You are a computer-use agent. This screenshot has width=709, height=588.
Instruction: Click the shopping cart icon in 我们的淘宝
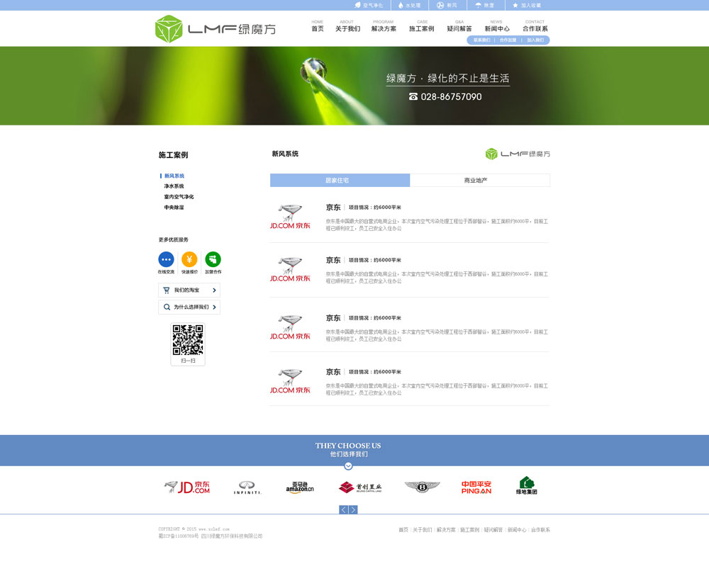point(167,290)
